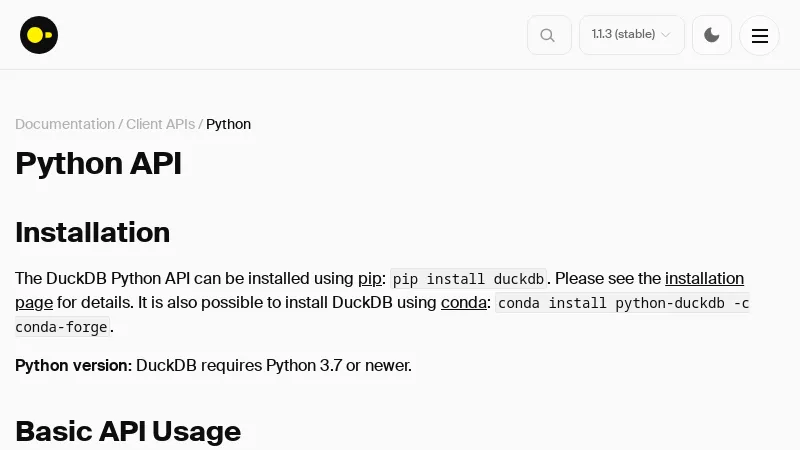
Task: Click the bold Python version label
Action: [x=73, y=365]
